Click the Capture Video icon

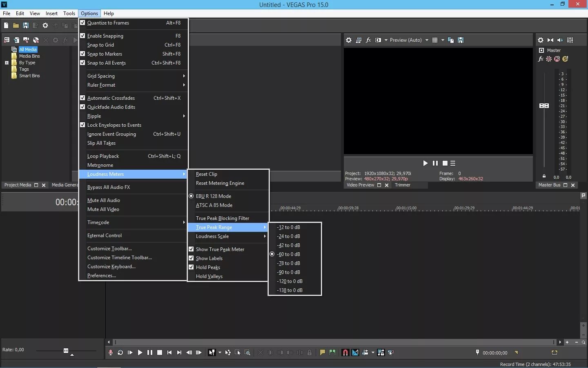pos(26,40)
